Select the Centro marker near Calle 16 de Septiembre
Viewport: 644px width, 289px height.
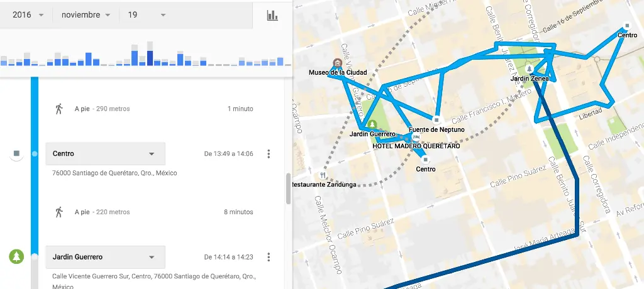click(627, 26)
